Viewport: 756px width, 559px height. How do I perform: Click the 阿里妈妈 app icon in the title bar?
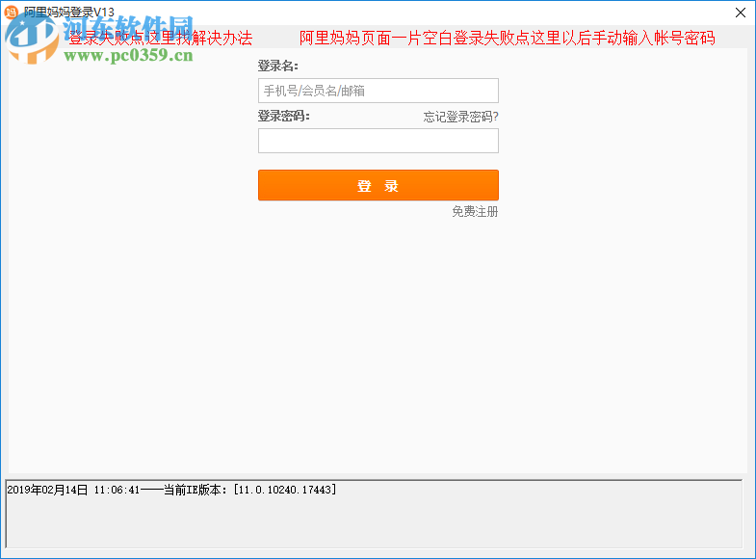pyautogui.click(x=11, y=12)
